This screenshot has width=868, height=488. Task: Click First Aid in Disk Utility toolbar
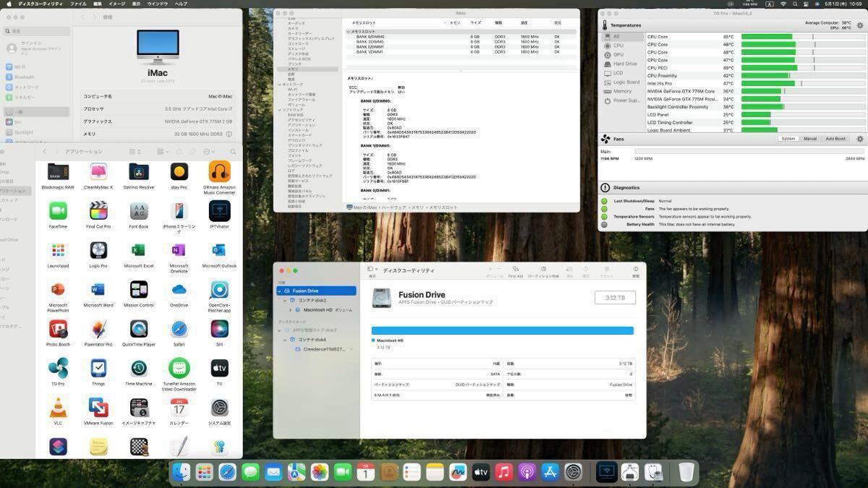[516, 271]
